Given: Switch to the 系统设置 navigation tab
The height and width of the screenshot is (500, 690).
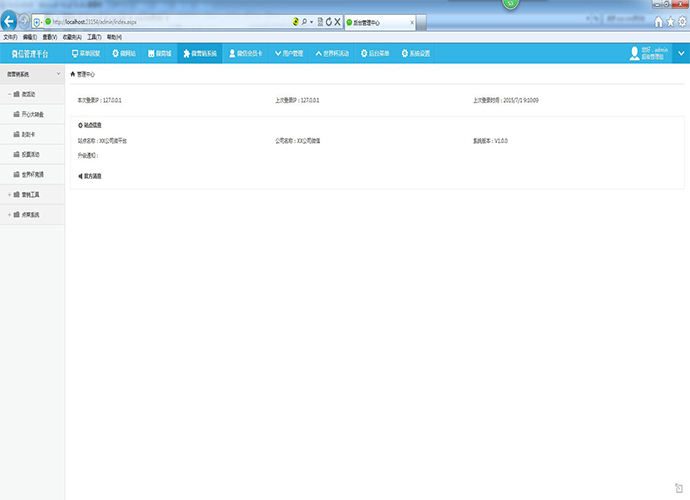Looking at the screenshot, I should tap(415, 53).
